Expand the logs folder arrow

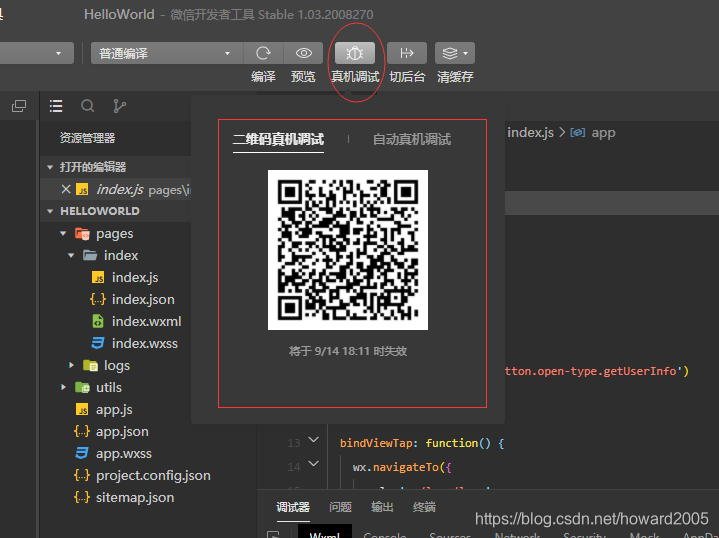[x=71, y=365]
